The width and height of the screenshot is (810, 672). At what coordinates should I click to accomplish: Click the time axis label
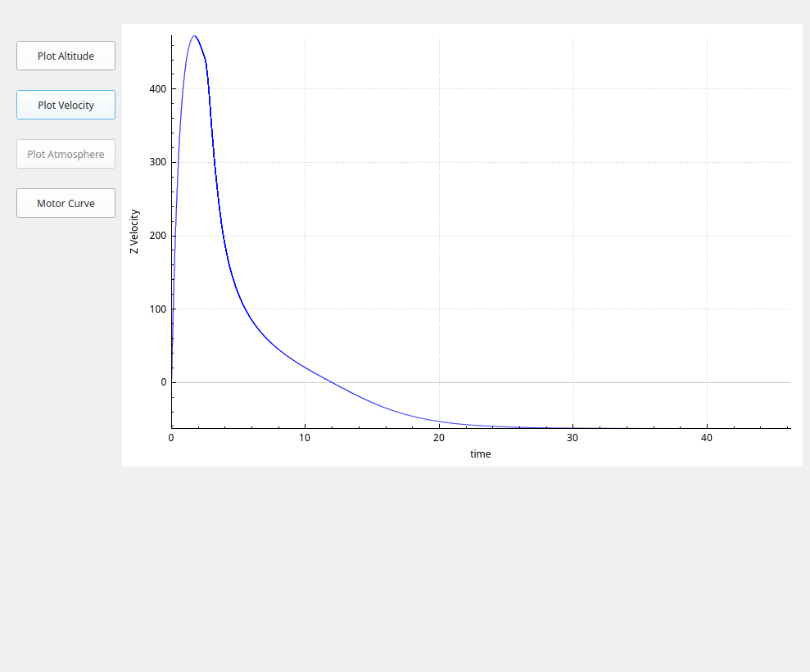481,453
